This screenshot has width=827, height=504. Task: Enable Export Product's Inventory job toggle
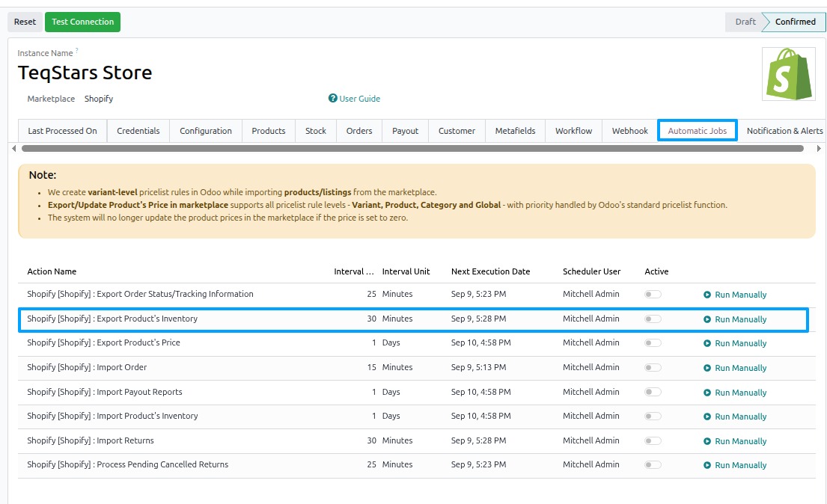coord(653,319)
